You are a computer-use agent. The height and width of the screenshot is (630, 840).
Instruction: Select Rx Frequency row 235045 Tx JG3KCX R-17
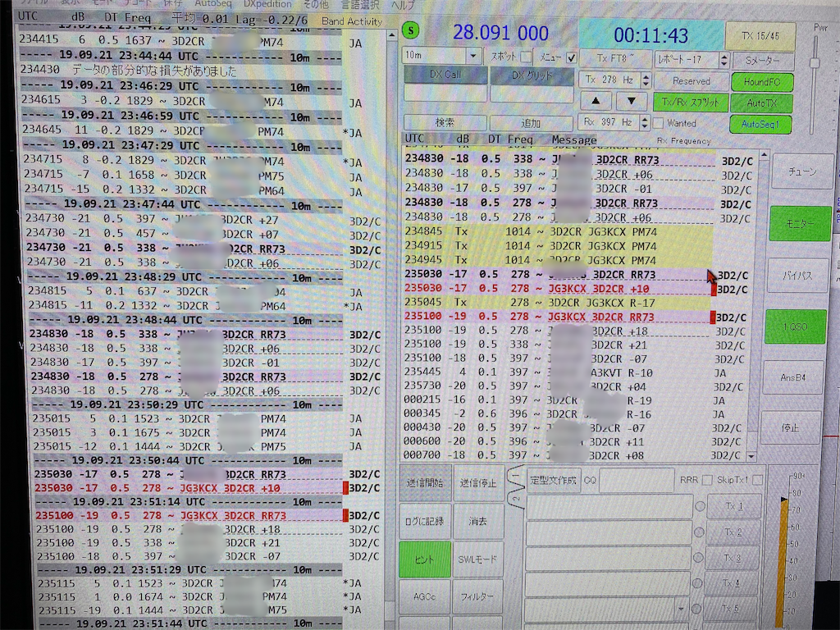tap(557, 303)
